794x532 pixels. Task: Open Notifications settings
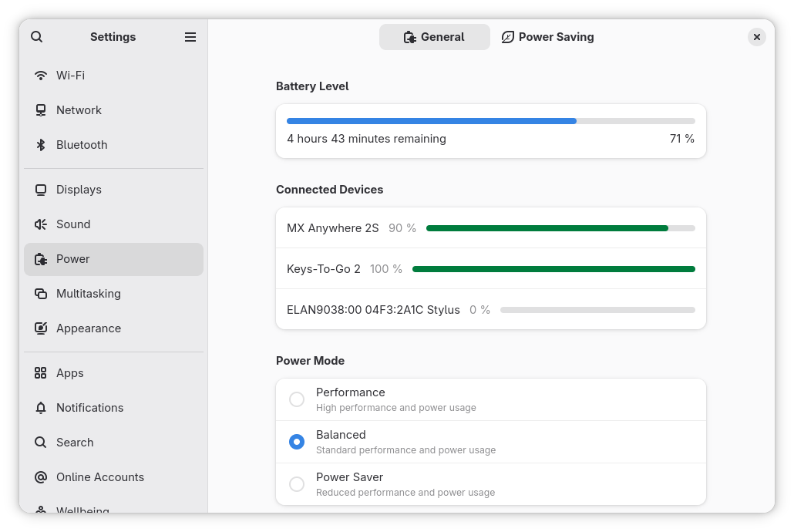click(113, 408)
